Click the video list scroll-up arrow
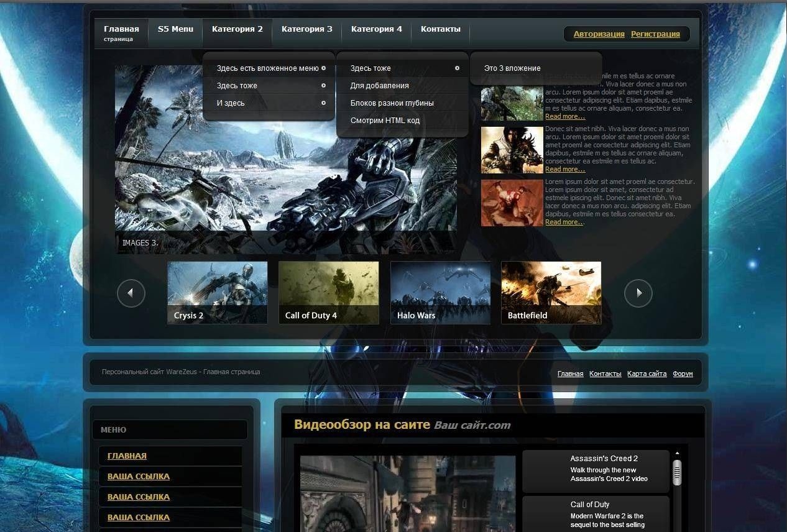The image size is (787, 532). pos(677,453)
